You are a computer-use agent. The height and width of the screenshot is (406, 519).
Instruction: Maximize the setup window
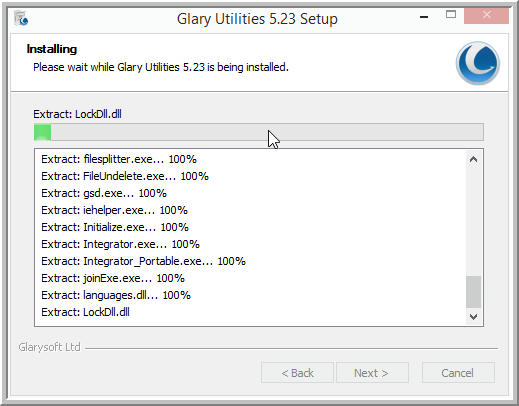pyautogui.click(x=451, y=15)
